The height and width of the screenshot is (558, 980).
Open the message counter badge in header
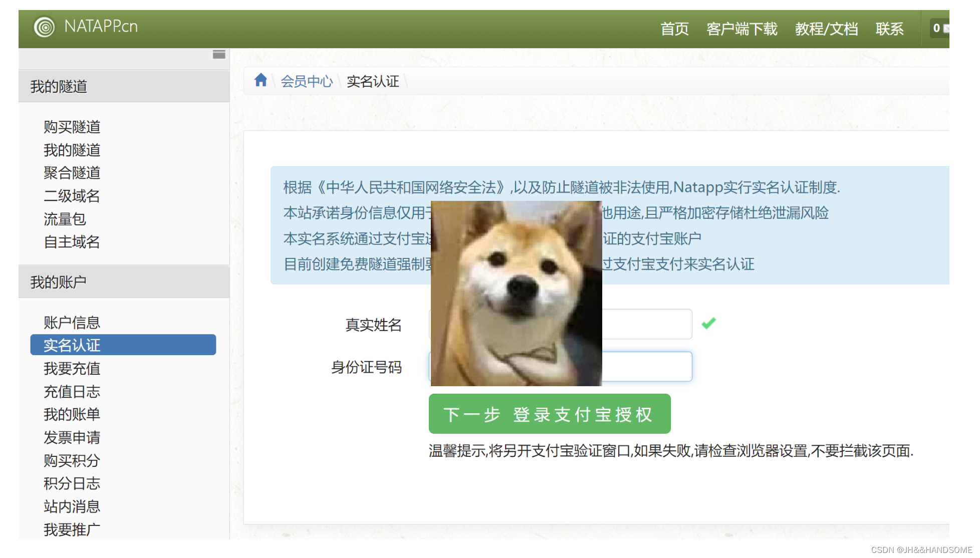(x=939, y=29)
